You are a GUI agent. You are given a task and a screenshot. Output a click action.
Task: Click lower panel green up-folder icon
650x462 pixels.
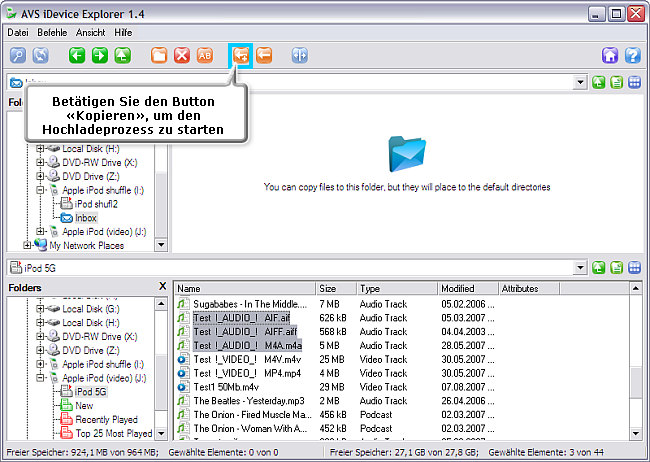[599, 267]
